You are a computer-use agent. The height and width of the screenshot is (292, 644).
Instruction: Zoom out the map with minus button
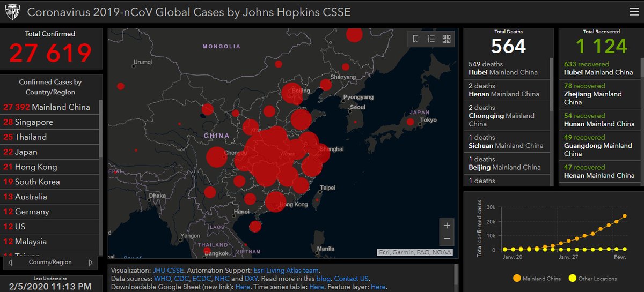click(x=447, y=239)
